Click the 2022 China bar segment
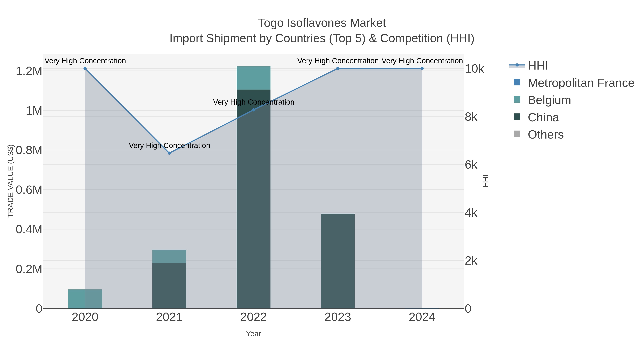644x362 pixels. [x=253, y=199]
